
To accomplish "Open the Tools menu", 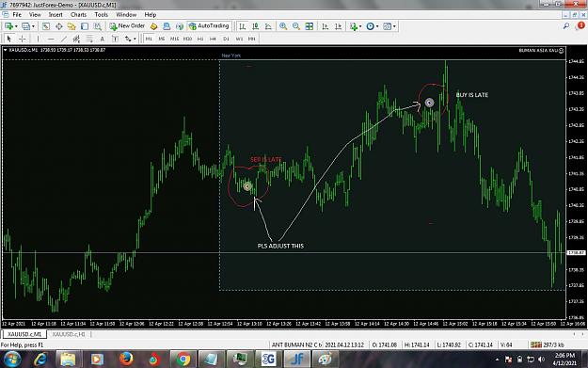I will pyautogui.click(x=102, y=15).
